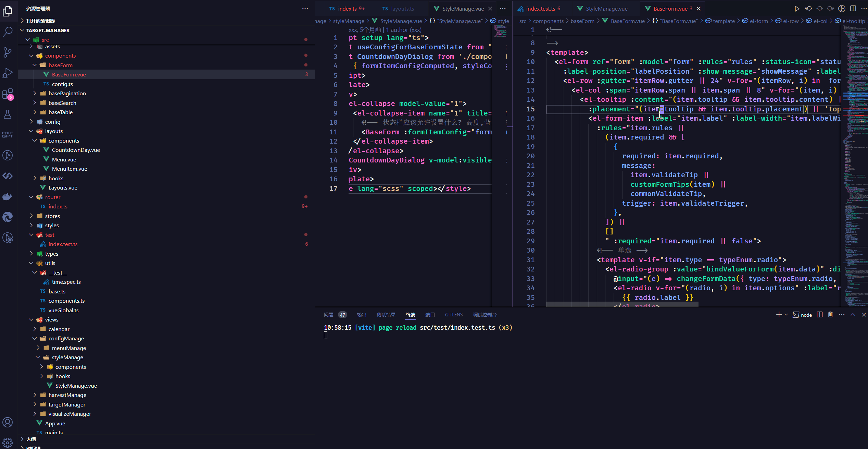Switch to the GITLENS panel tab
This screenshot has height=449, width=868.
(454, 314)
